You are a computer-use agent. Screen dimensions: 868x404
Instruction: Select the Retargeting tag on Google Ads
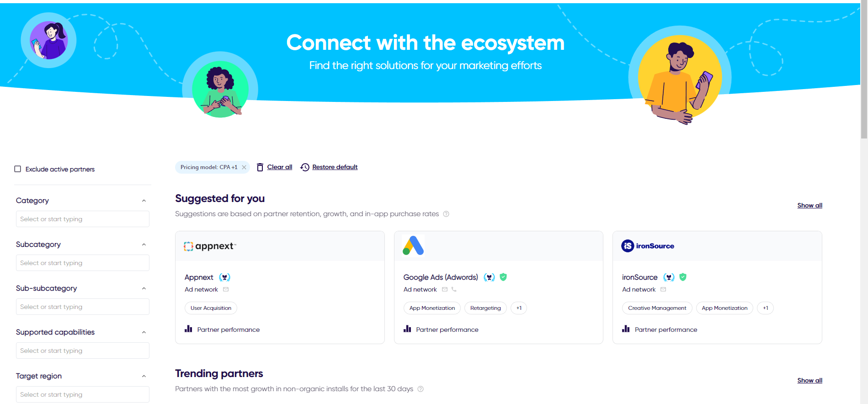(x=485, y=308)
